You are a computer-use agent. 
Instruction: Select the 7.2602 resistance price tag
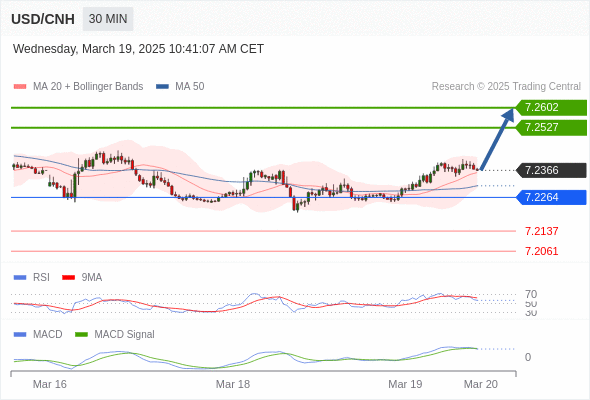tap(551, 108)
